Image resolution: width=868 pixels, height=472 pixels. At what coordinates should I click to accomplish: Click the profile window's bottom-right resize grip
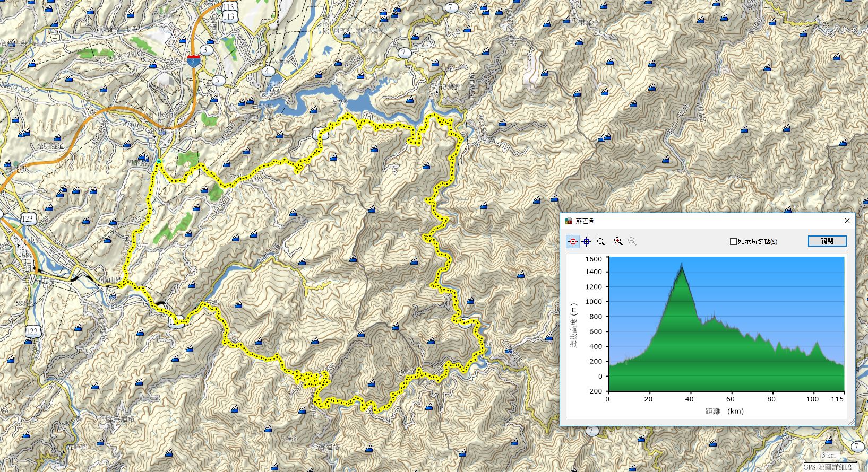click(852, 422)
